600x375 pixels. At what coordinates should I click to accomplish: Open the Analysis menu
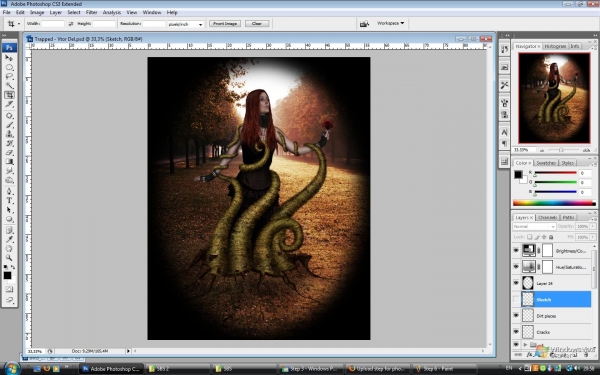[x=112, y=12]
